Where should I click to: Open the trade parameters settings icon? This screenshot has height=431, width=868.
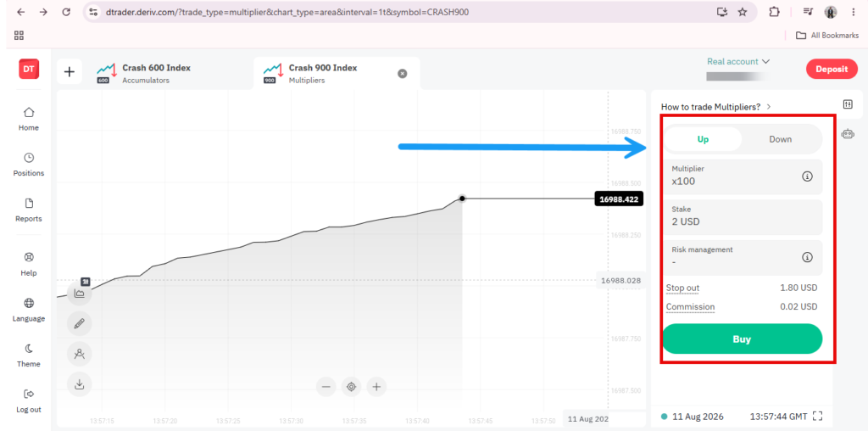click(x=848, y=104)
